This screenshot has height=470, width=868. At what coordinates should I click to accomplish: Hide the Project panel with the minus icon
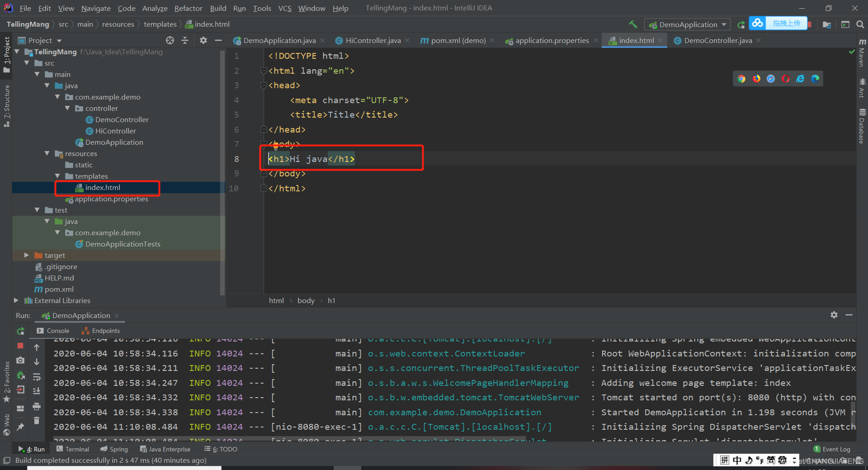[218, 40]
